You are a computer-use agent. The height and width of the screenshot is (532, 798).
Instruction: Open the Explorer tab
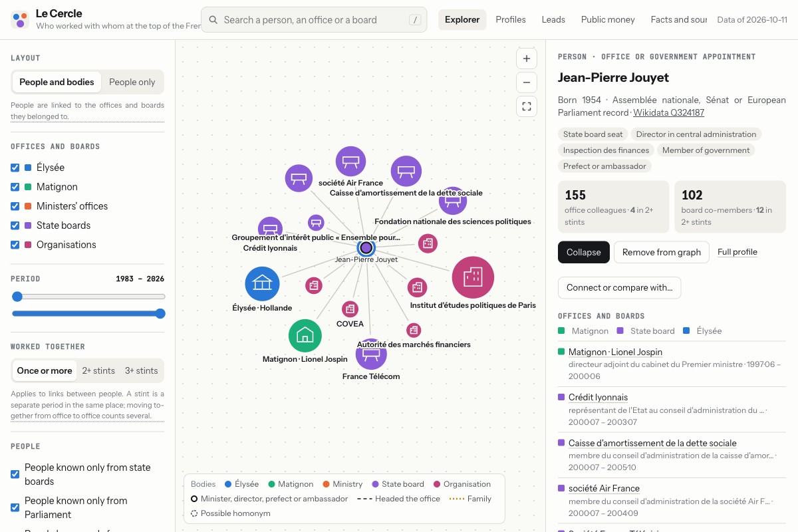[462, 19]
